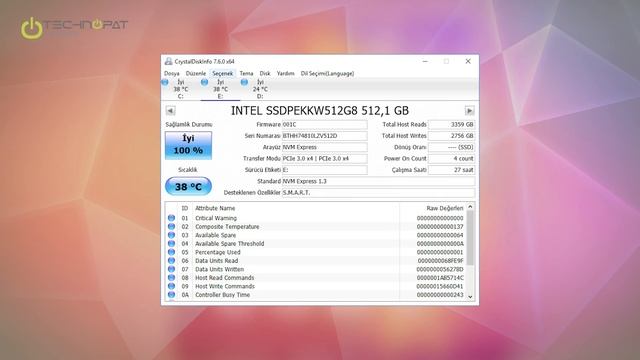
Task: Click scrollbar down arrow in attribute list
Action: click(470, 297)
